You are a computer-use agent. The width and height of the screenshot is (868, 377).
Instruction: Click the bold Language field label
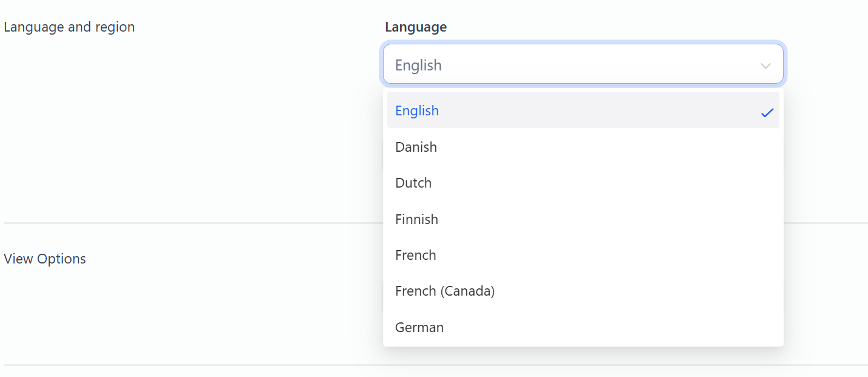416,26
